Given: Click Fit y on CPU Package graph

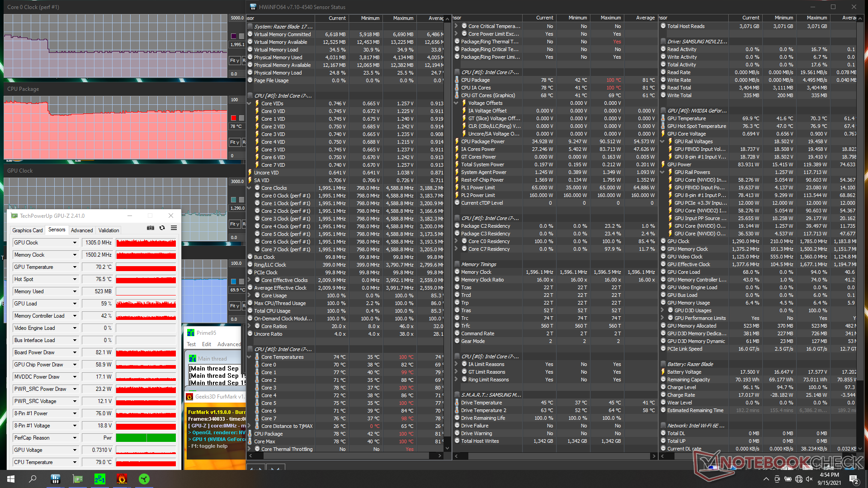Looking at the screenshot, I should pyautogui.click(x=234, y=142).
